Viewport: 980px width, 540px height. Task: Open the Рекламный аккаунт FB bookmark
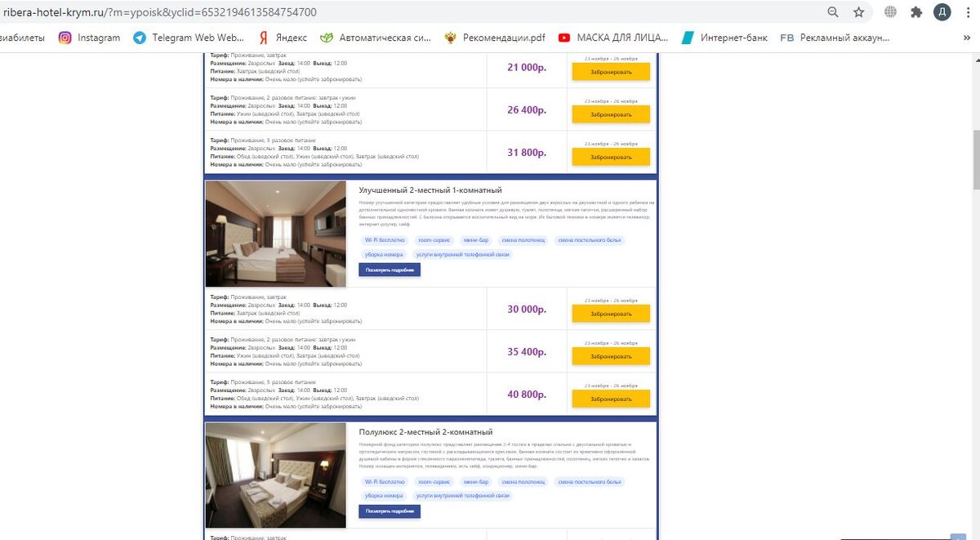tap(835, 38)
